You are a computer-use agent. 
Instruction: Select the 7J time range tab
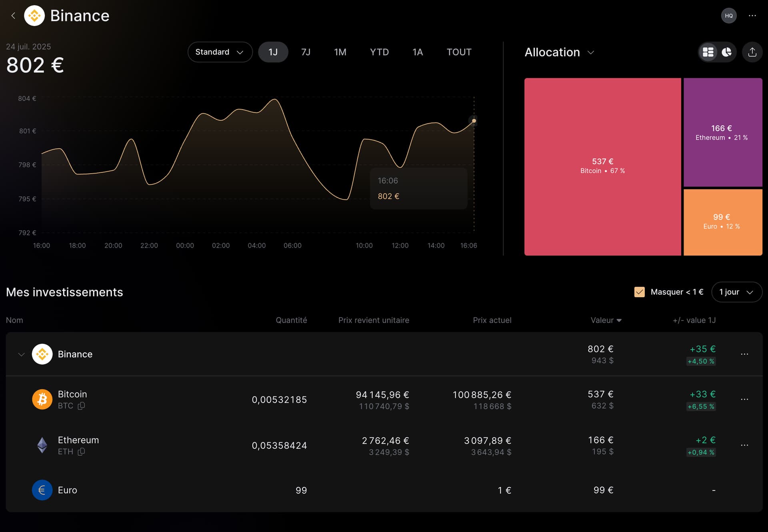point(306,52)
